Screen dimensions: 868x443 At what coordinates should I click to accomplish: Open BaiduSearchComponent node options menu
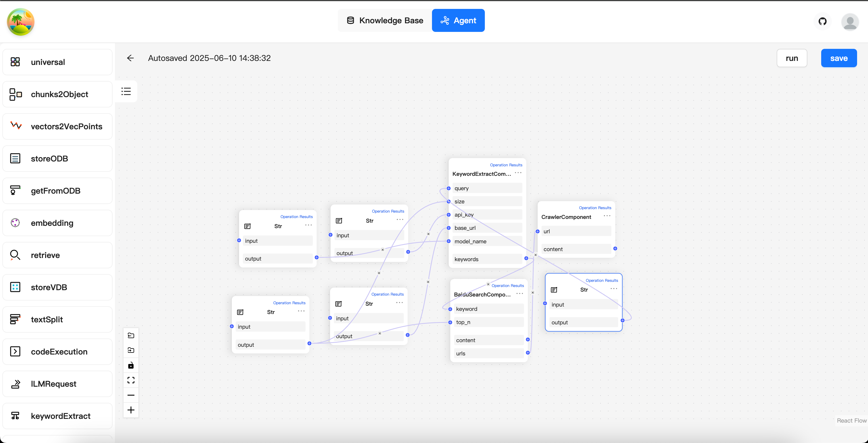(x=520, y=293)
